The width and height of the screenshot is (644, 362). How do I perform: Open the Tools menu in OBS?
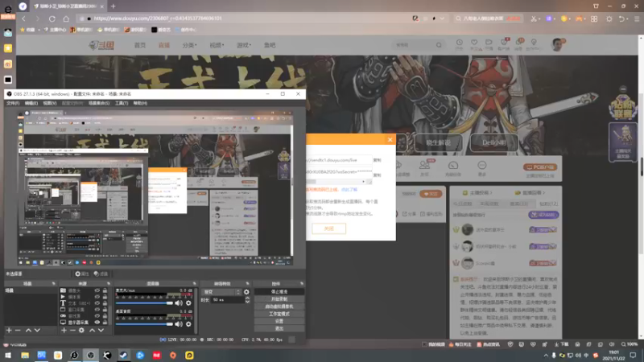pyautogui.click(x=122, y=103)
